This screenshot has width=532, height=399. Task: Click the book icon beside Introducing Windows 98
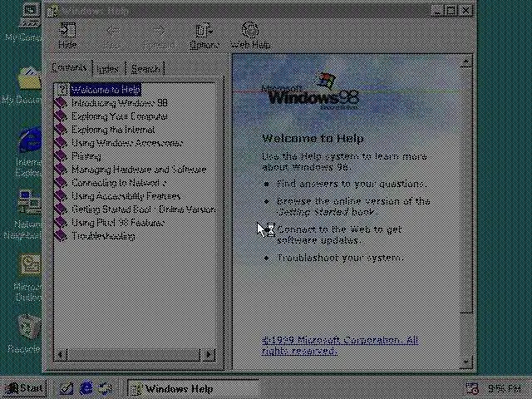(61, 103)
